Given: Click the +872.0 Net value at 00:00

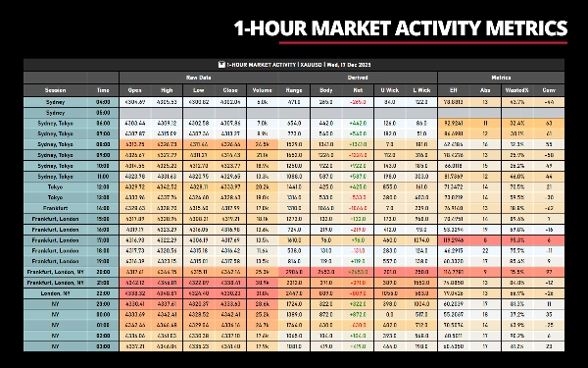Looking at the screenshot, I should (x=358, y=314).
